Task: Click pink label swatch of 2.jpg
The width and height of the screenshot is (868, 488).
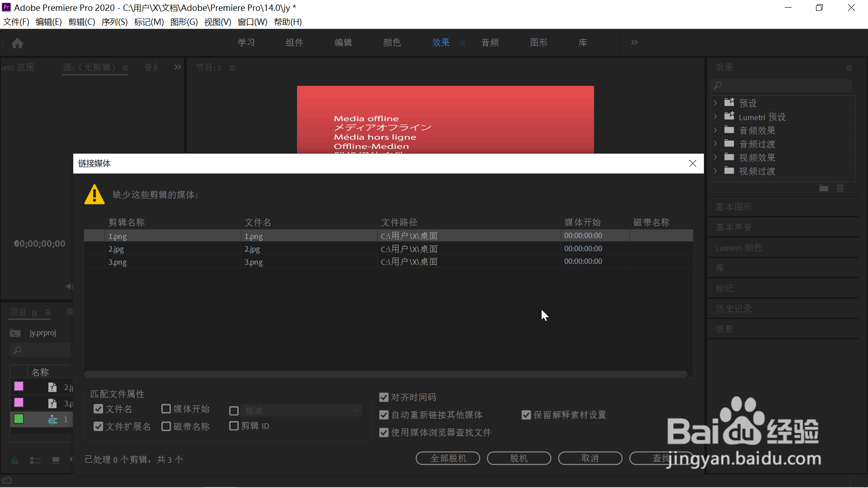Action: coord(19,386)
